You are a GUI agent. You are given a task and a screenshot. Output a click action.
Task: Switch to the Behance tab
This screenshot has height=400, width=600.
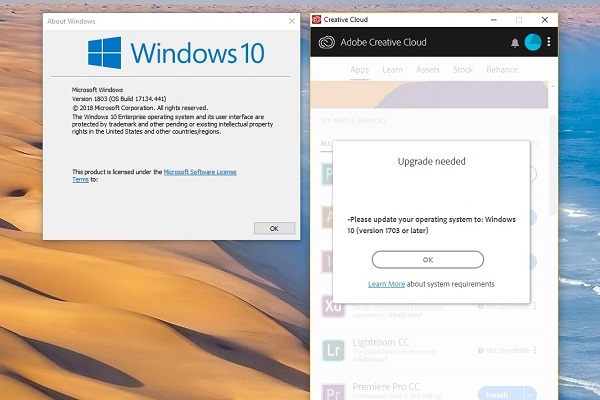click(x=502, y=70)
